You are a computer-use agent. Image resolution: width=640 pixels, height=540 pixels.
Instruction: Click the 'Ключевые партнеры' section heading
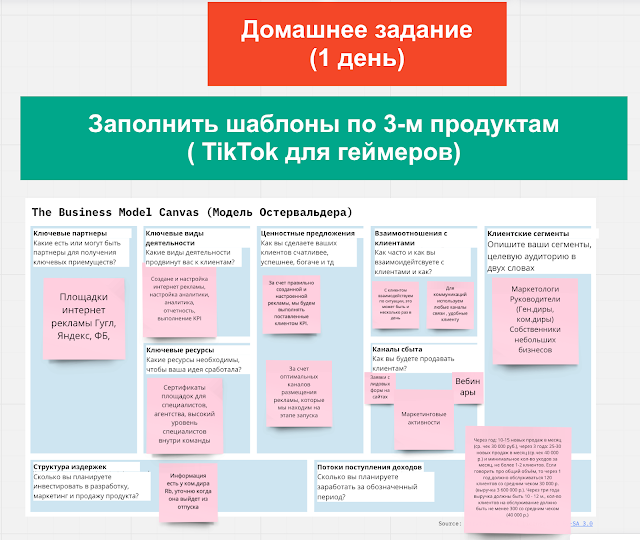(x=70, y=233)
